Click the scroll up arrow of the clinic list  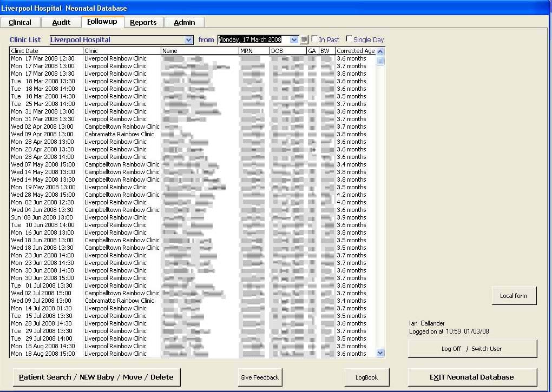pos(380,51)
